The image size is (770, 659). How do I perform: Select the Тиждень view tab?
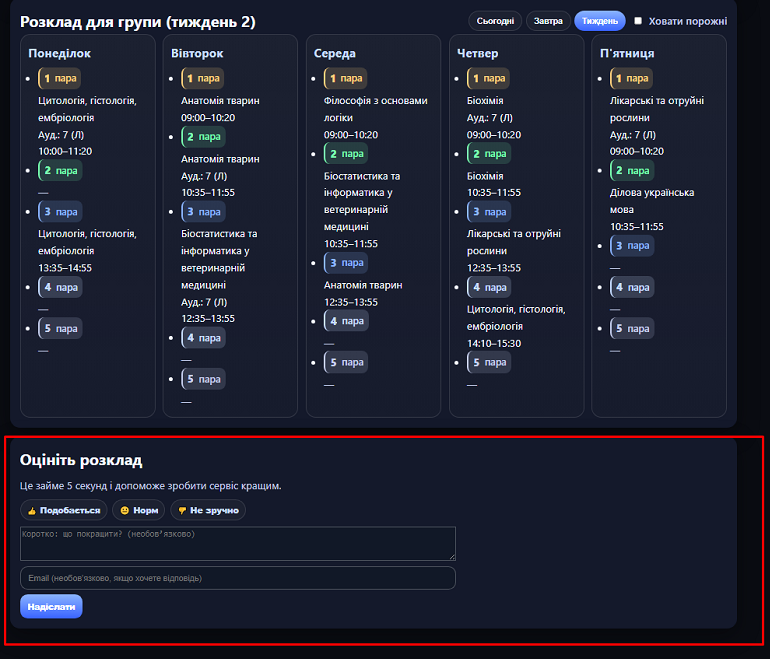point(600,21)
